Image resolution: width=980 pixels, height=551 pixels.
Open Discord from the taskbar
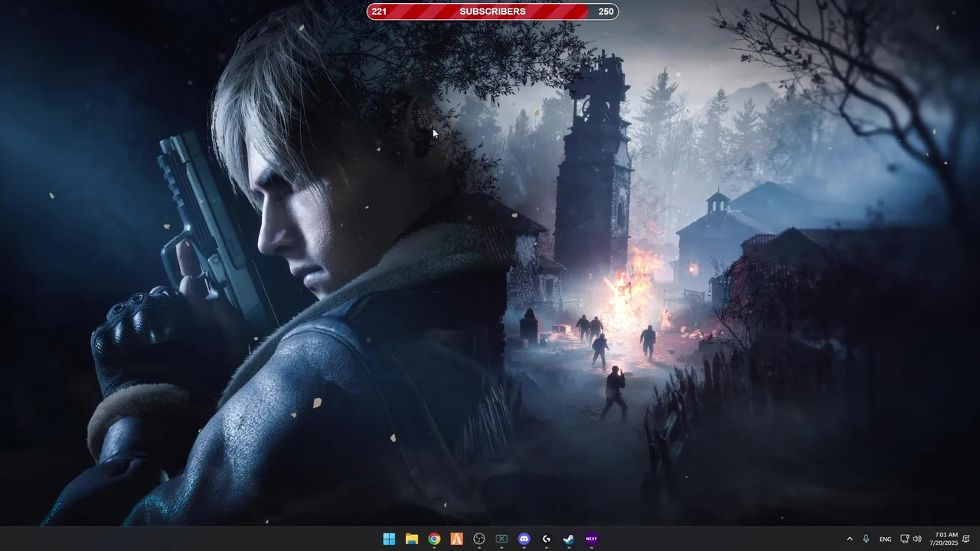click(524, 539)
